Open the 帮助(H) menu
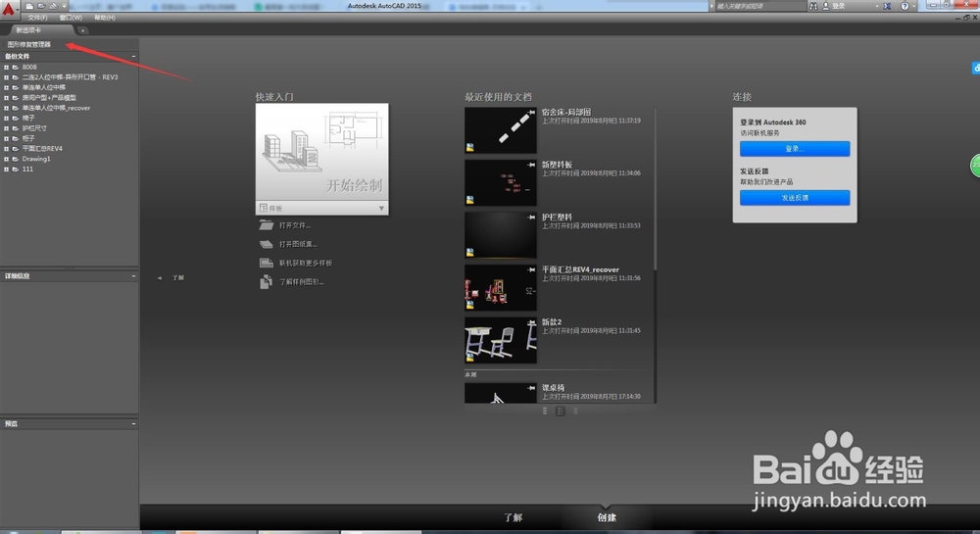Viewport: 980px width, 534px height. point(105,18)
